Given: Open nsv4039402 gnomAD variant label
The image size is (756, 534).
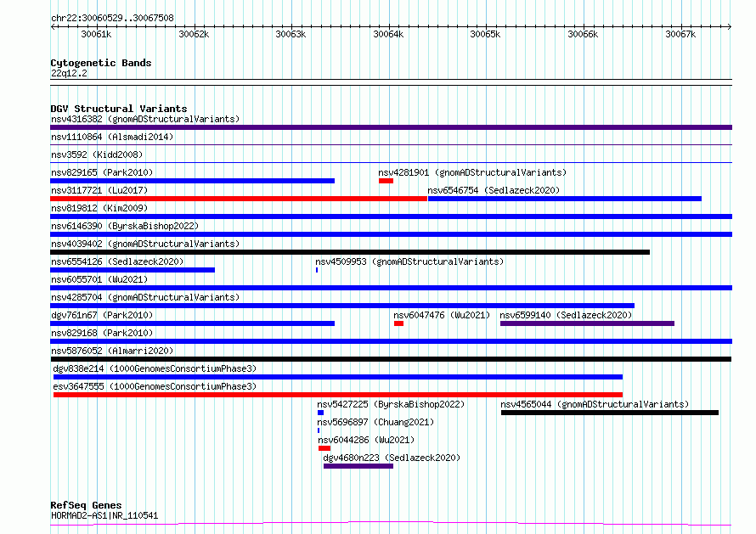Looking at the screenshot, I should (145, 244).
